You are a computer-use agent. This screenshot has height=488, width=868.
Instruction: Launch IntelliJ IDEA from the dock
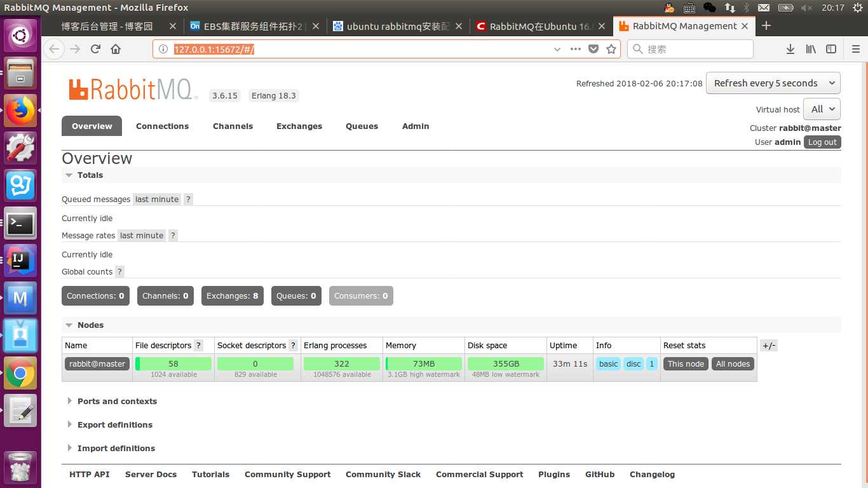pos(21,260)
